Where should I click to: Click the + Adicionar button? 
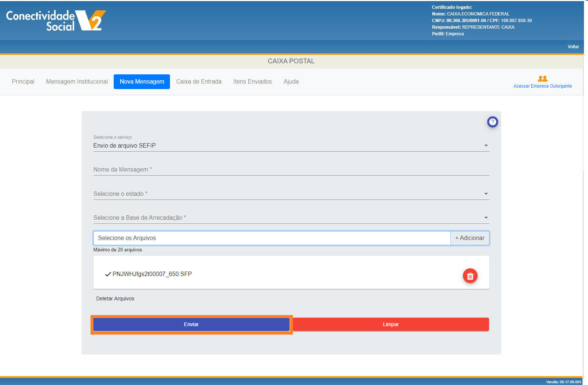[x=470, y=238]
